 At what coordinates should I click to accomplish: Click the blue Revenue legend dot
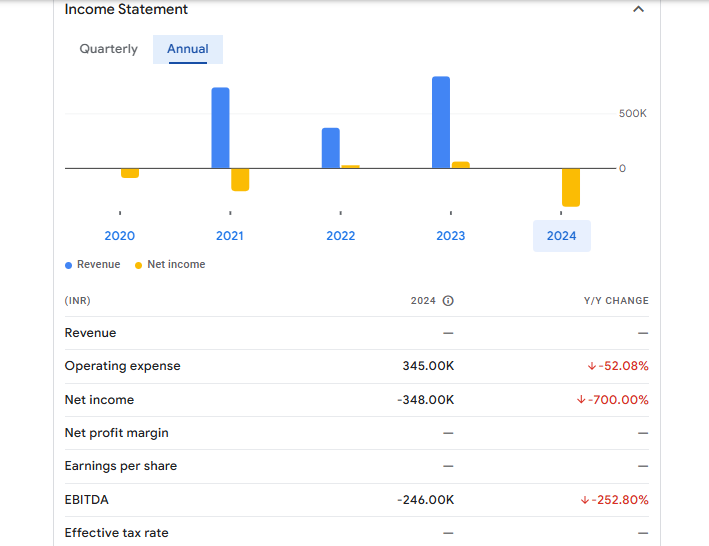point(69,265)
